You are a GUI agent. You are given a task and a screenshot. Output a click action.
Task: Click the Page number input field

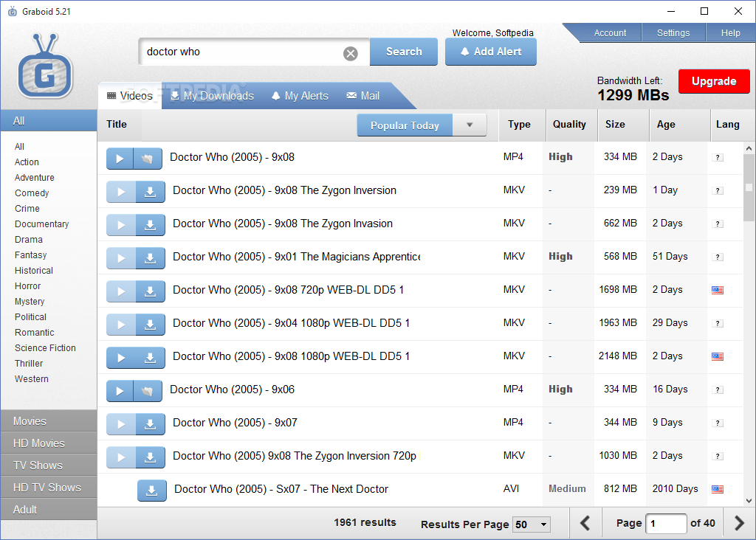click(x=666, y=523)
